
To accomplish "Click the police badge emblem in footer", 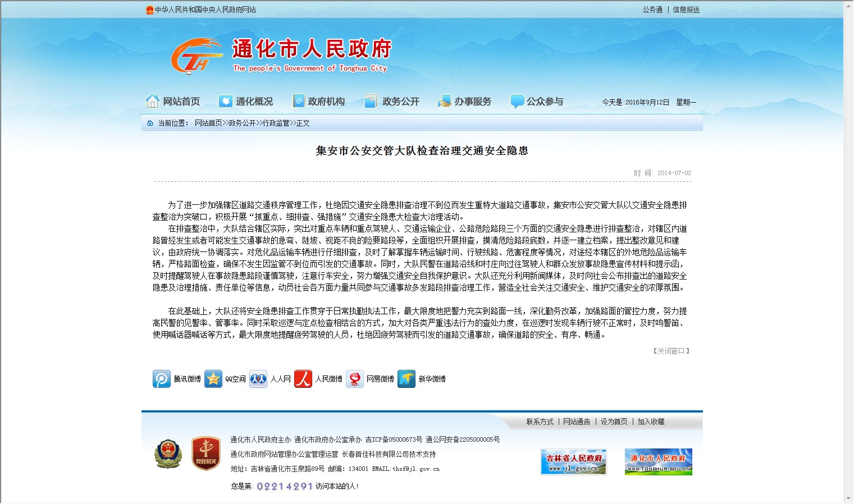I will [168, 453].
